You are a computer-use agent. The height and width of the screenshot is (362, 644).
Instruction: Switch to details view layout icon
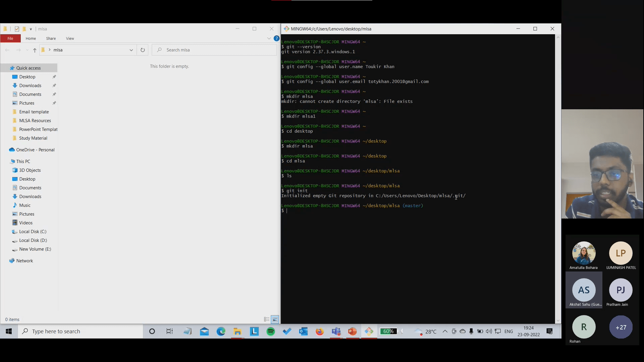pyautogui.click(x=267, y=319)
